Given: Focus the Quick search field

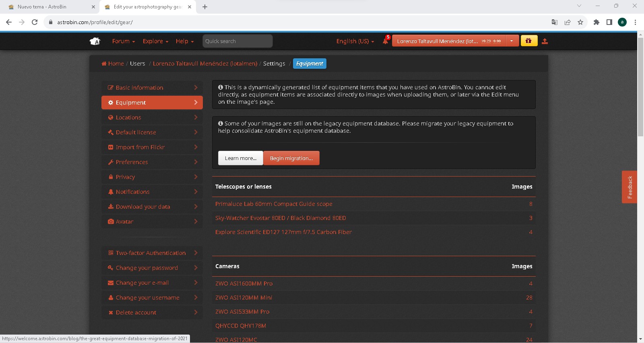Looking at the screenshot, I should [237, 41].
